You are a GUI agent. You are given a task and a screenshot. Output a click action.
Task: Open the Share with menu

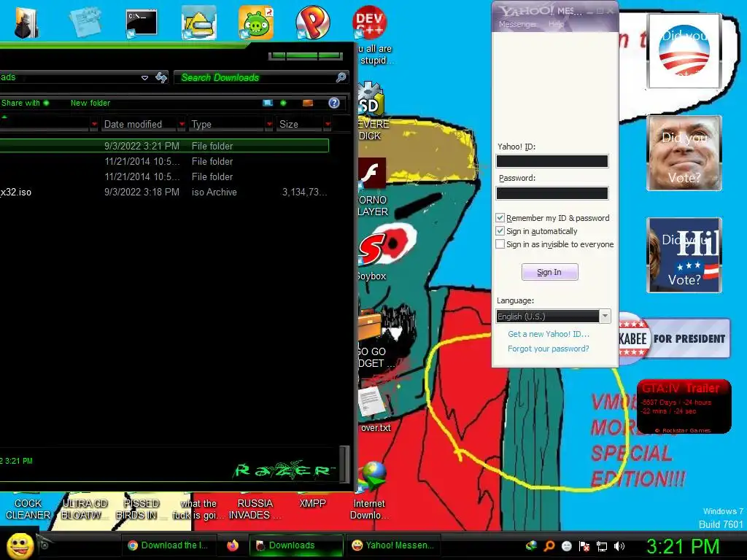click(25, 103)
